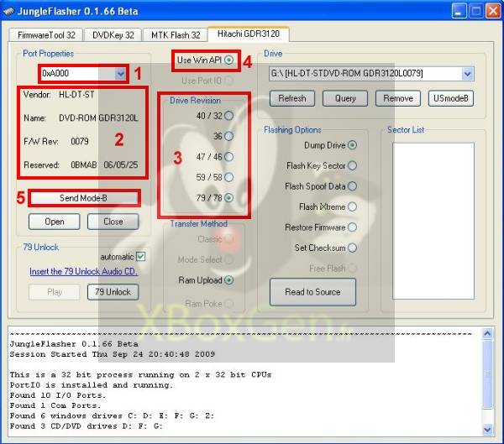The image size is (504, 444).
Task: Click the Play button in 79 Unlock
Action: pos(55,292)
